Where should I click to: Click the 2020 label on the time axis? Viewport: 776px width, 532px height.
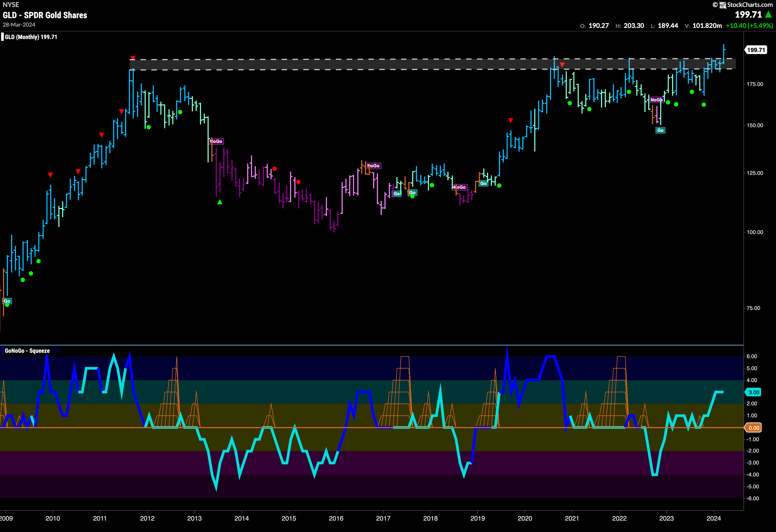tap(525, 518)
